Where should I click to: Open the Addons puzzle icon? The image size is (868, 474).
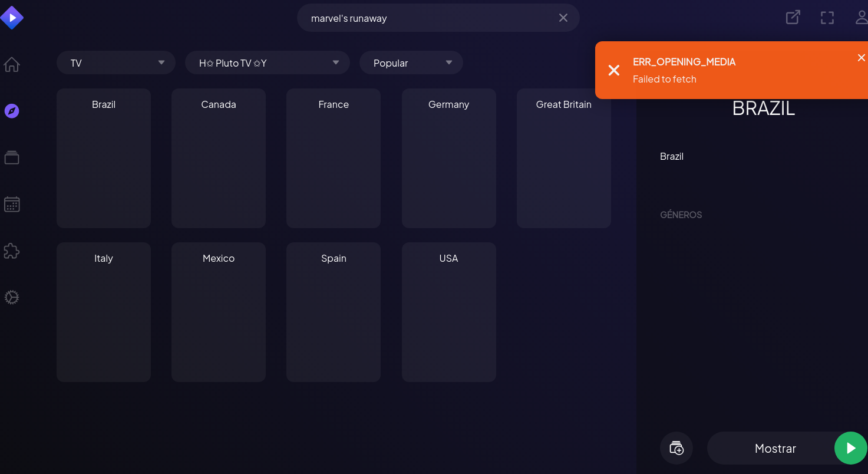coord(12,251)
